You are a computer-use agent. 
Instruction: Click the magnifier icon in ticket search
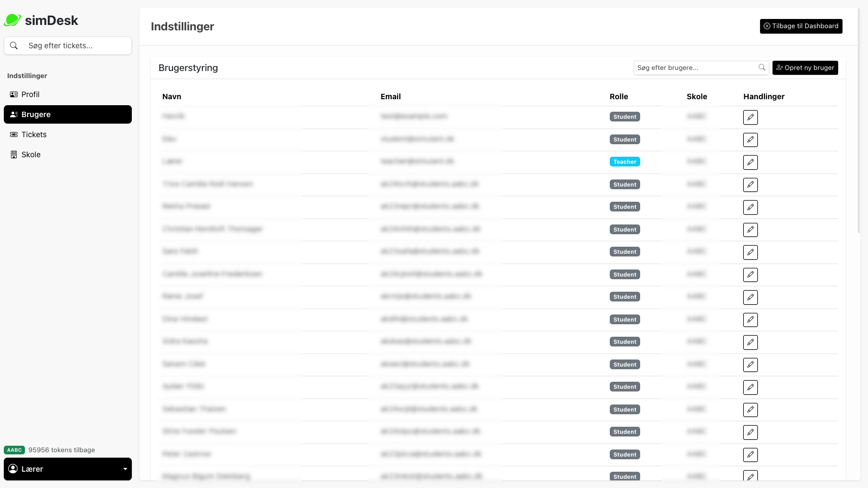[14, 46]
